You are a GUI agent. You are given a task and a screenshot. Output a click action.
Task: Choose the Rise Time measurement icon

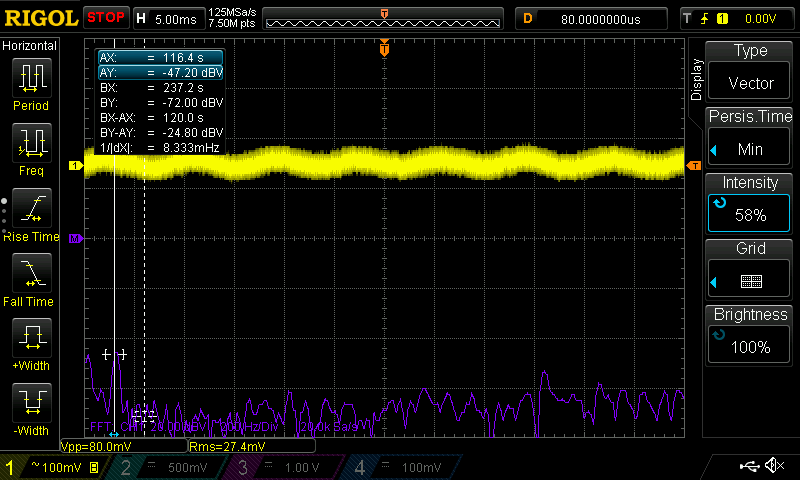point(31,208)
